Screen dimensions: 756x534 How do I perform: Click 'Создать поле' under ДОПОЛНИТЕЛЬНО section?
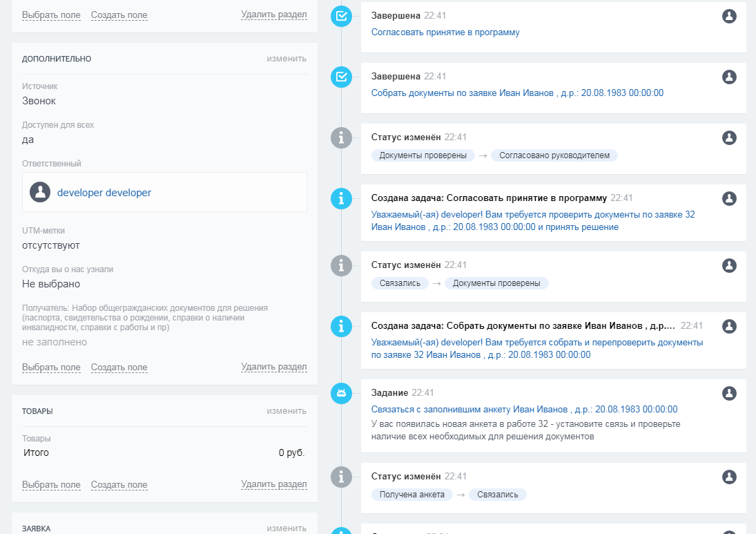click(119, 368)
